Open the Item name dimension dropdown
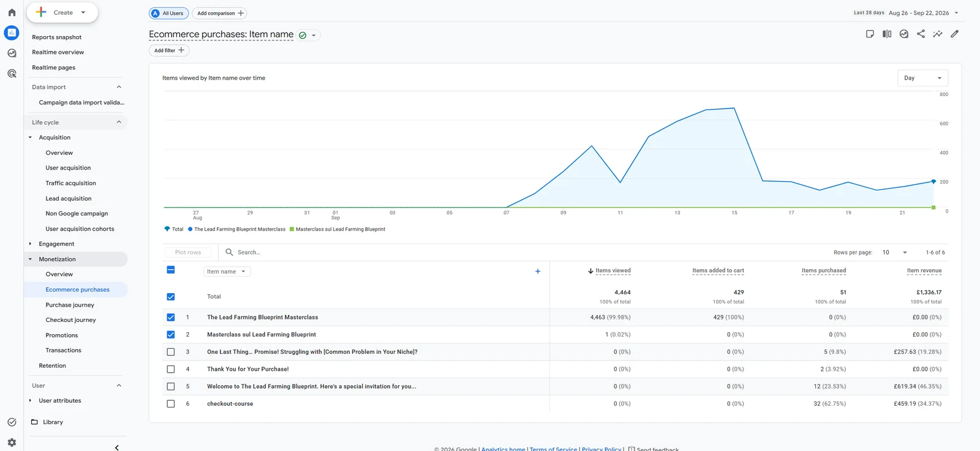Viewport: 980px width, 451px height. pos(227,272)
